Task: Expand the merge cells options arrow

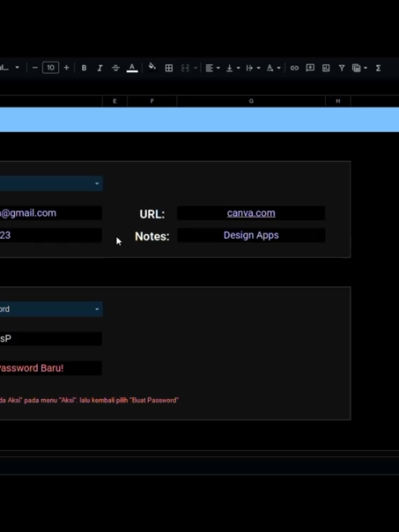Action: 195,68
